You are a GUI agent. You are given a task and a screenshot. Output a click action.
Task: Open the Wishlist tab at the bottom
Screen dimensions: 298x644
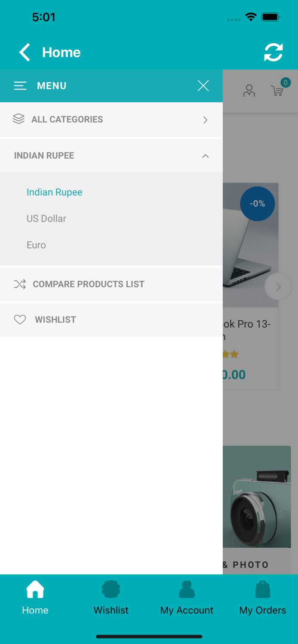tap(111, 598)
